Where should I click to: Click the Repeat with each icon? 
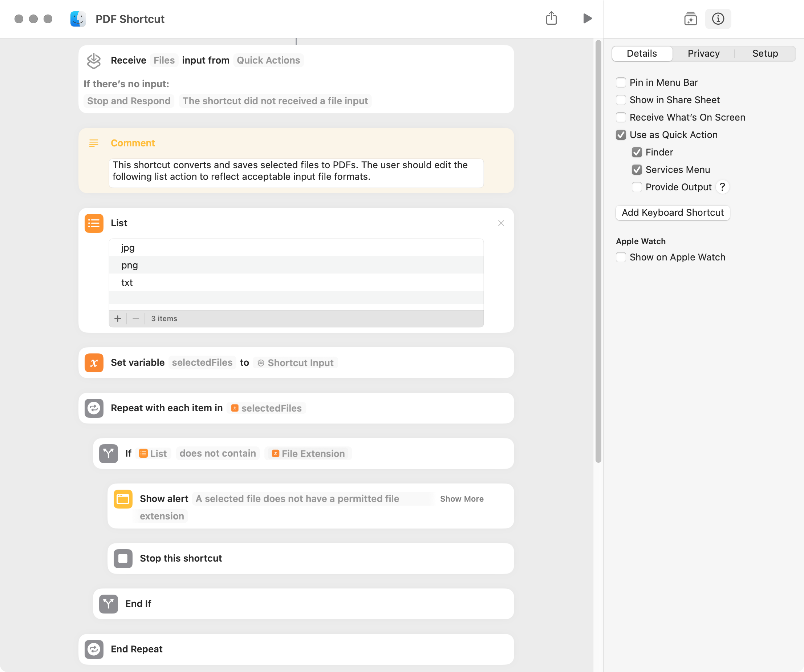coord(94,408)
